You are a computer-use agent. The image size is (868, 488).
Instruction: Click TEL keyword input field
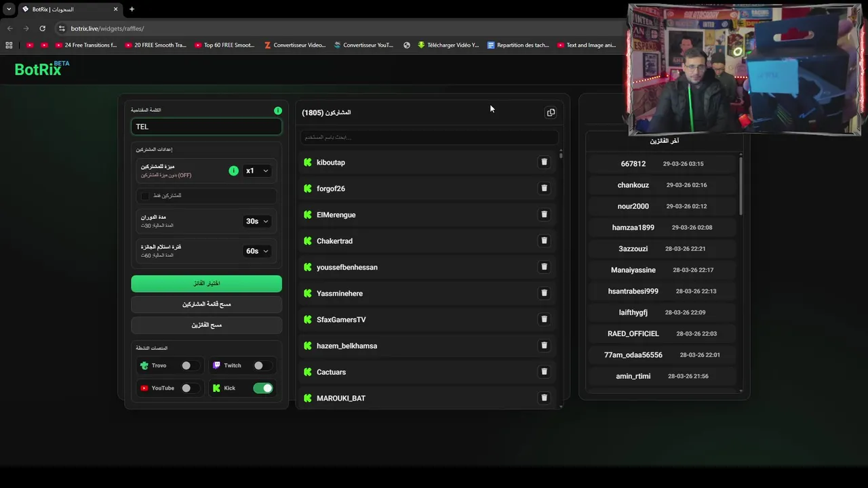206,127
